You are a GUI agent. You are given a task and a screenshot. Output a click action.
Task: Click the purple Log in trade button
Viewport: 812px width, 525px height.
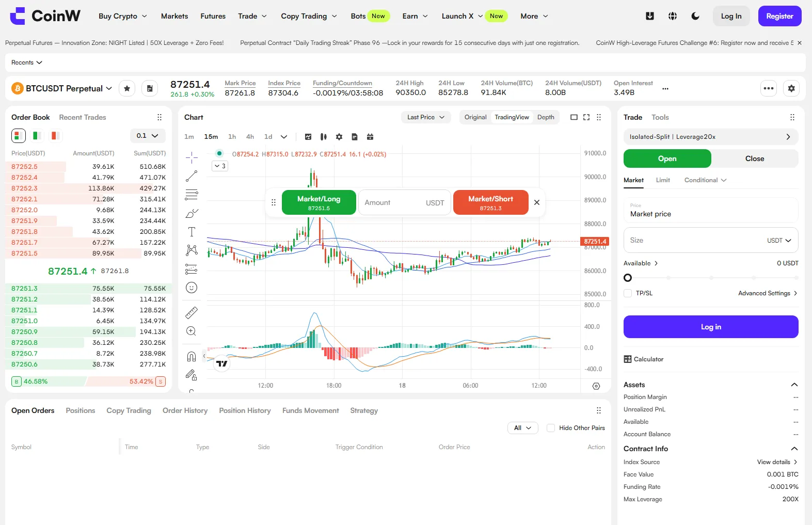click(x=711, y=327)
